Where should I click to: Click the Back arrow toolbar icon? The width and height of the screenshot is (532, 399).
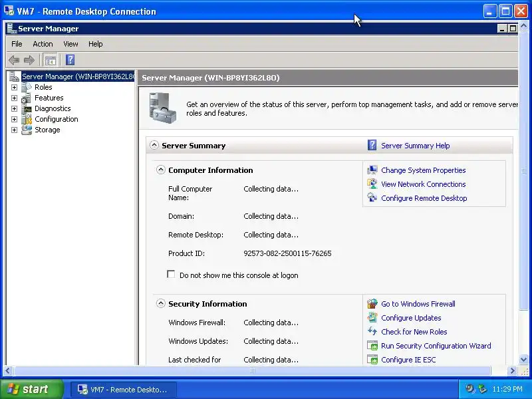pos(14,60)
